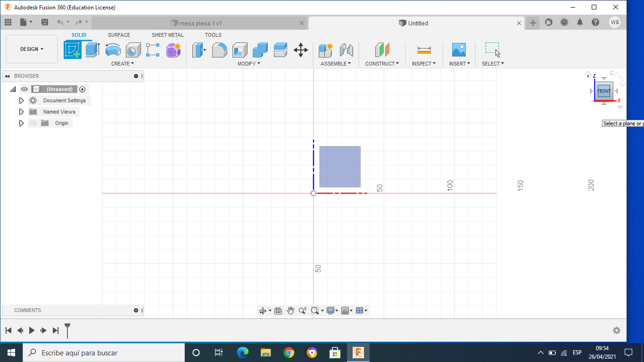Select the Insert Image icon

coord(459,49)
